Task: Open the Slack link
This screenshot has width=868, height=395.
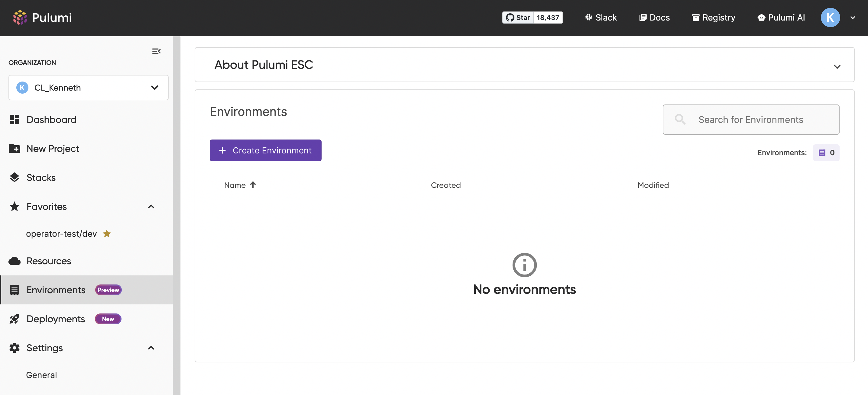Action: tap(601, 18)
